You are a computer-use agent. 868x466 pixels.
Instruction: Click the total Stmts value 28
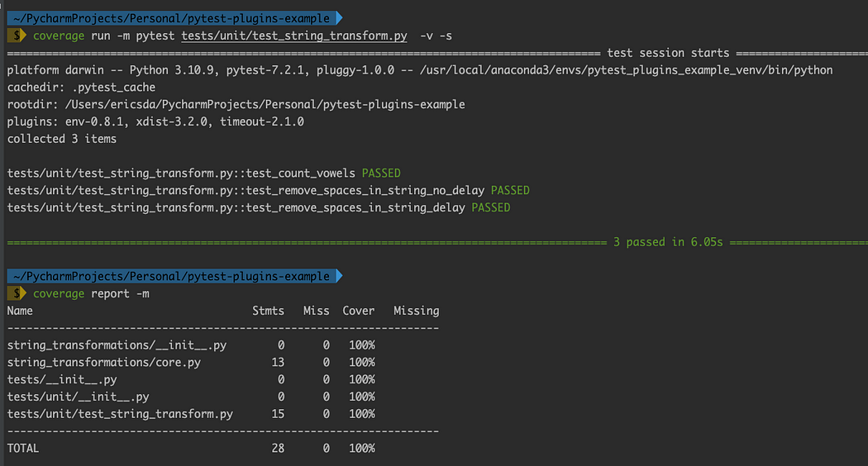click(278, 449)
